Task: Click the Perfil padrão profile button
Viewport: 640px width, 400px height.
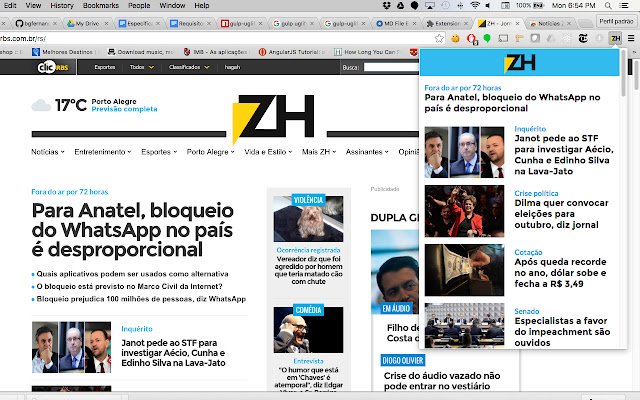Action: click(616, 21)
